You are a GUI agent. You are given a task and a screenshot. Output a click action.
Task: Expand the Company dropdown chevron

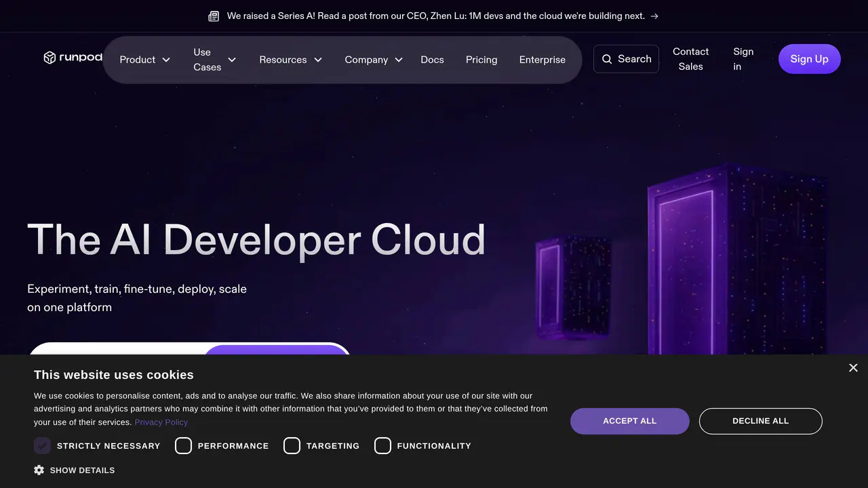[x=399, y=60]
